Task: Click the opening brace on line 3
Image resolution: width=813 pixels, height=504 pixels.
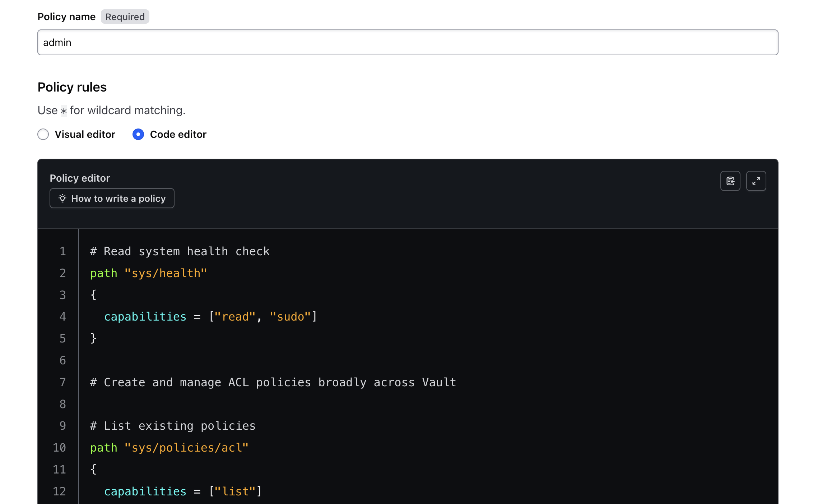Action: (93, 295)
